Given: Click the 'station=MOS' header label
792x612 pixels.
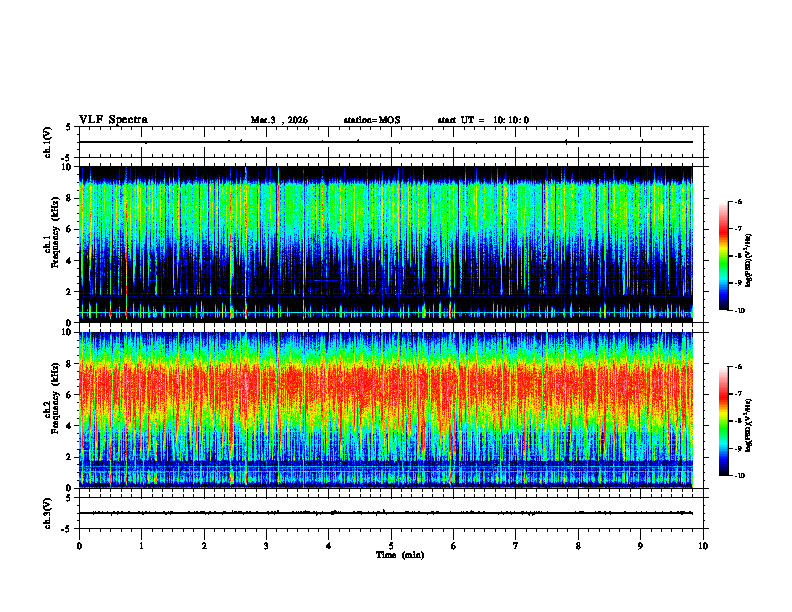Looking at the screenshot, I should tap(372, 120).
